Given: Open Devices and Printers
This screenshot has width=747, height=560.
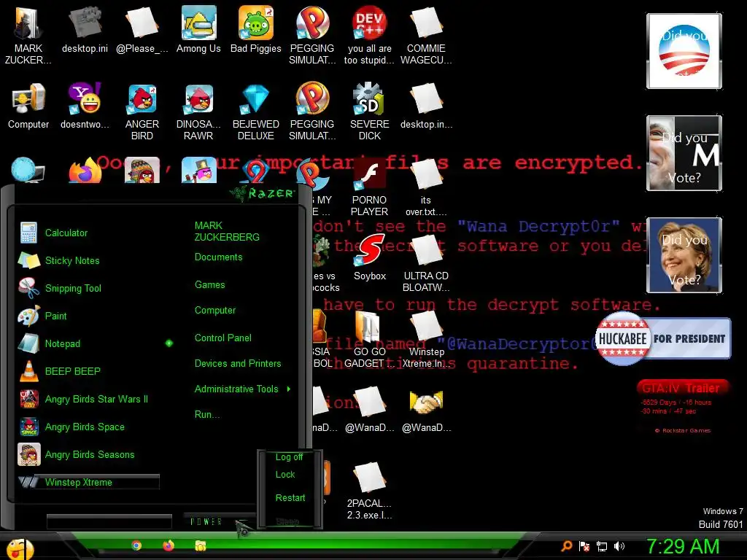Looking at the screenshot, I should click(x=238, y=363).
